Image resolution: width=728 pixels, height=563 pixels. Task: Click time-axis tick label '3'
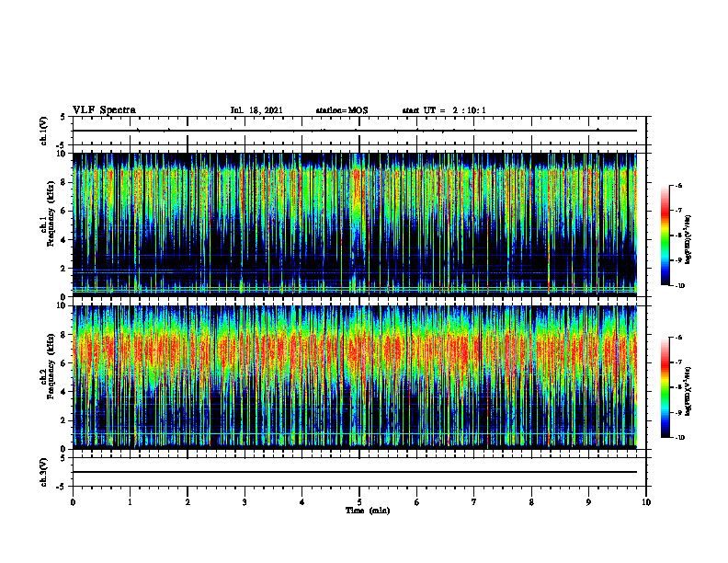(x=245, y=502)
